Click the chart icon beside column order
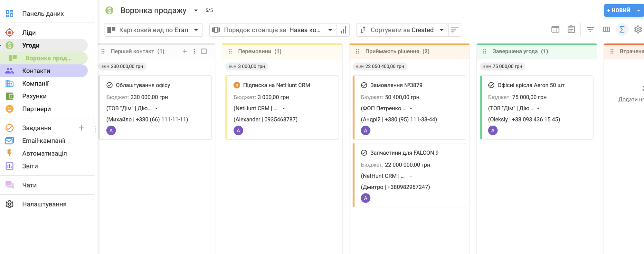The image size is (644, 254). click(x=343, y=30)
